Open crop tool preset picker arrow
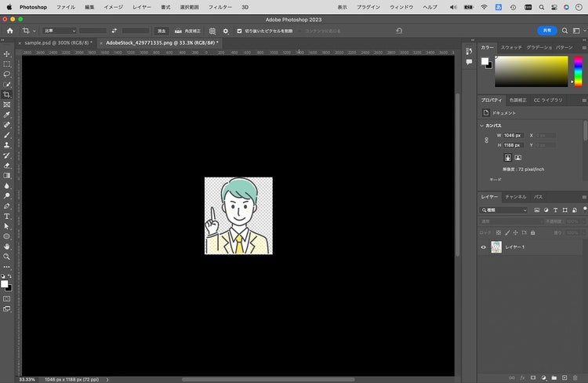The width and height of the screenshot is (588, 383). point(34,31)
